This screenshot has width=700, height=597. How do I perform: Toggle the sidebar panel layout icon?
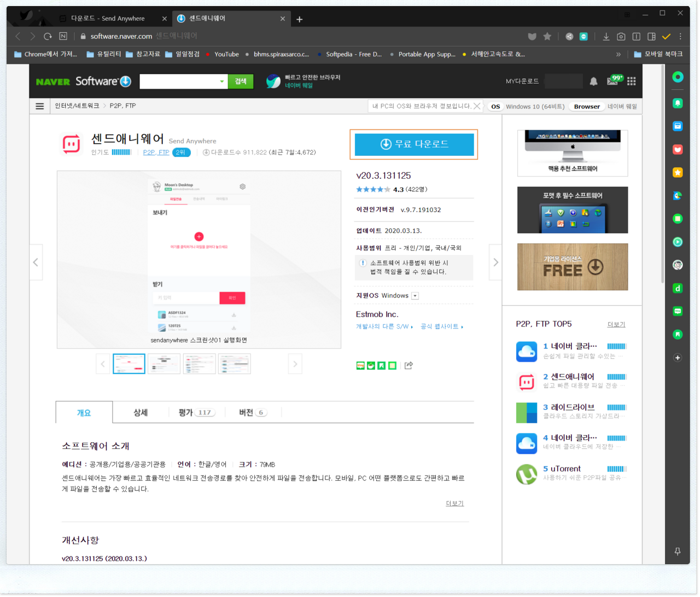point(651,37)
